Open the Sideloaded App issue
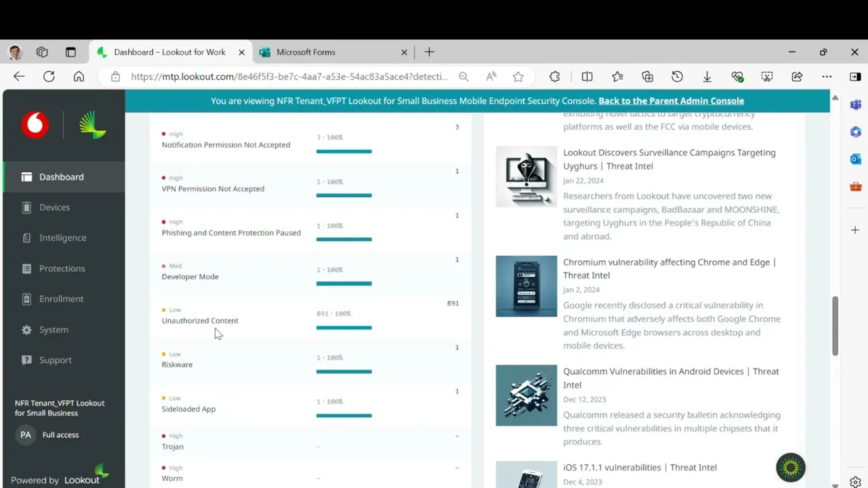Viewport: 868px width, 488px height. click(311, 405)
